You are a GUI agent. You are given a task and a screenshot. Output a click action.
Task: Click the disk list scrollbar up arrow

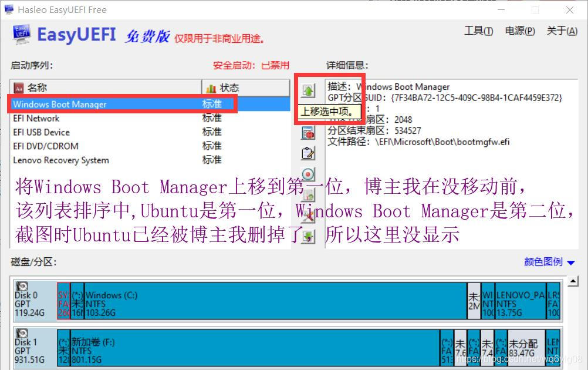tap(573, 281)
